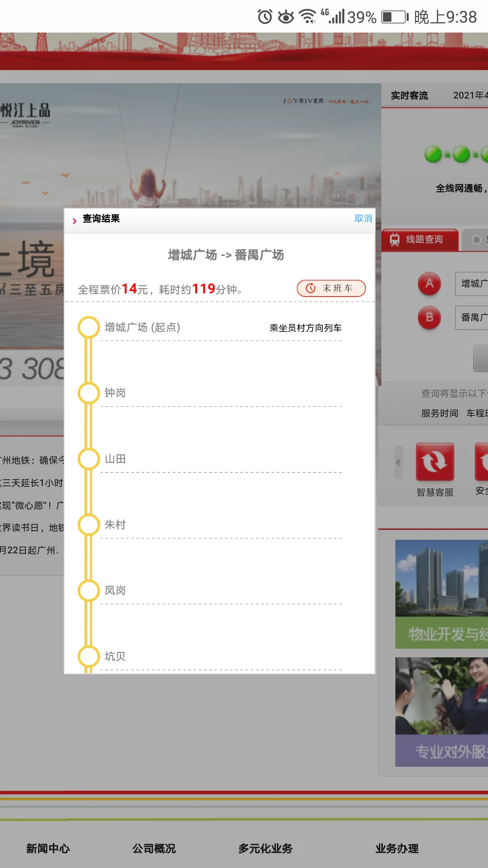Select the 凤岗 station circle
Screen dimensions: 488x868
[89, 590]
